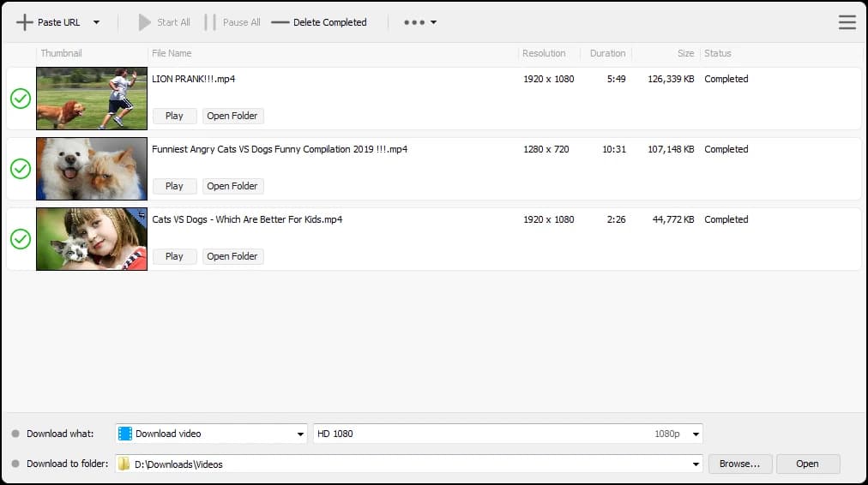Click the 2:26 duration value

pos(616,219)
